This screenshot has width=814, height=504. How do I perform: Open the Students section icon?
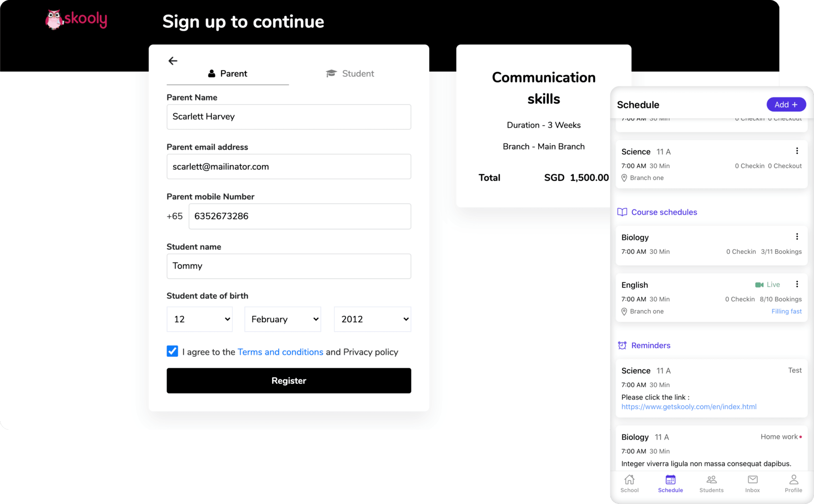[711, 483]
